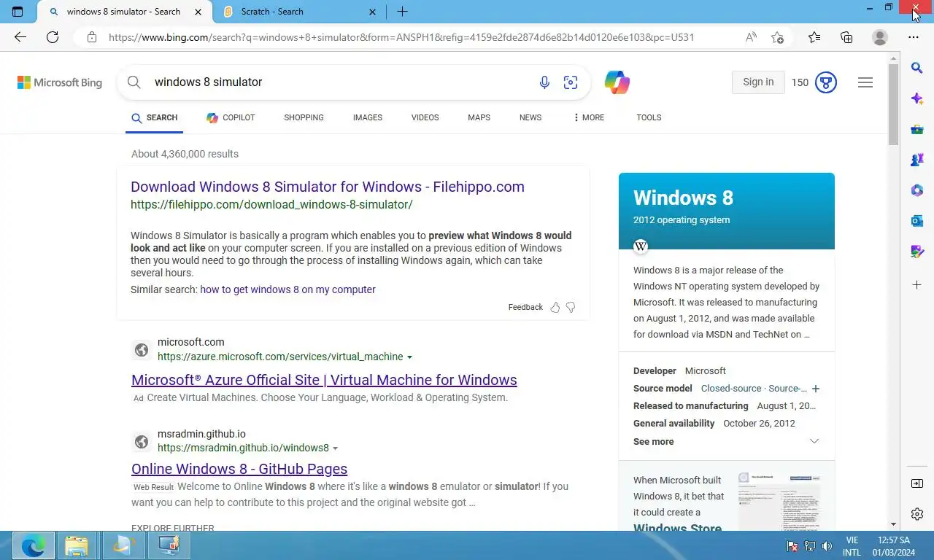The height and width of the screenshot is (560, 934).
Task: Open the IMAGES results tab
Action: (368, 117)
